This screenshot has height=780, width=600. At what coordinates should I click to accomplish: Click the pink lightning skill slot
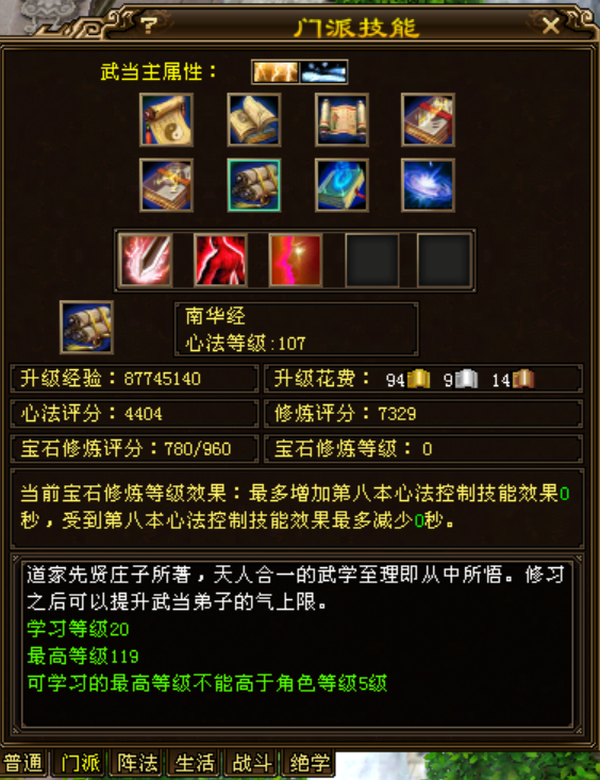coord(296,260)
